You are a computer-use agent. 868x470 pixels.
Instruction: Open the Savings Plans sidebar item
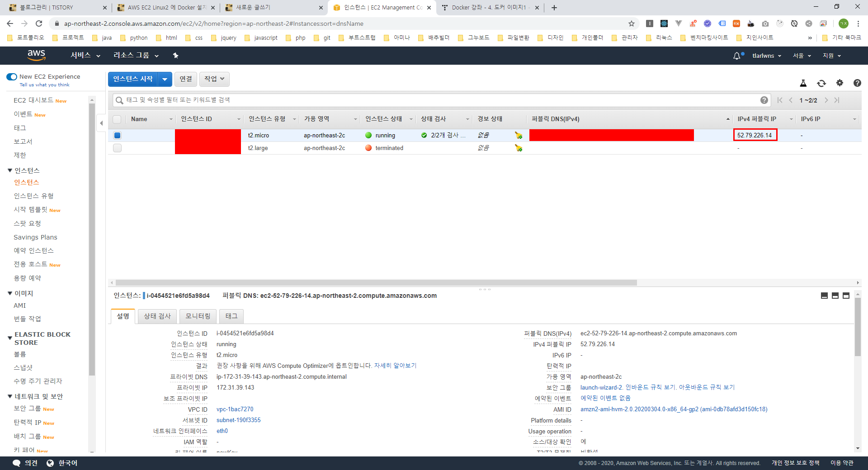(35, 237)
